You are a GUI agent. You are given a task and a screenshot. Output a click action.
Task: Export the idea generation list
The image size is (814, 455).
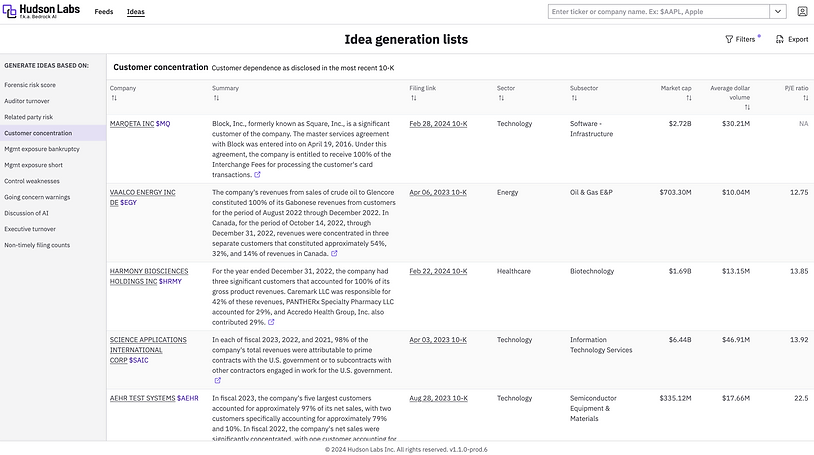click(791, 39)
